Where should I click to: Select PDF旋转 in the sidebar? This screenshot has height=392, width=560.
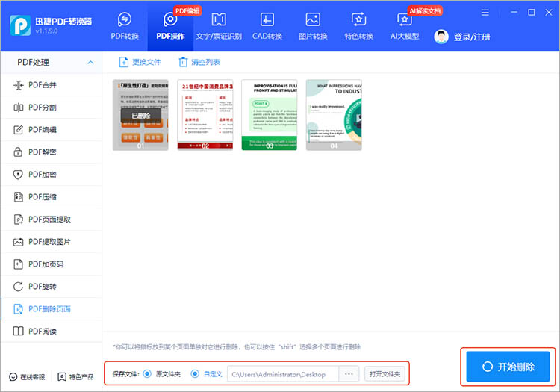click(51, 286)
